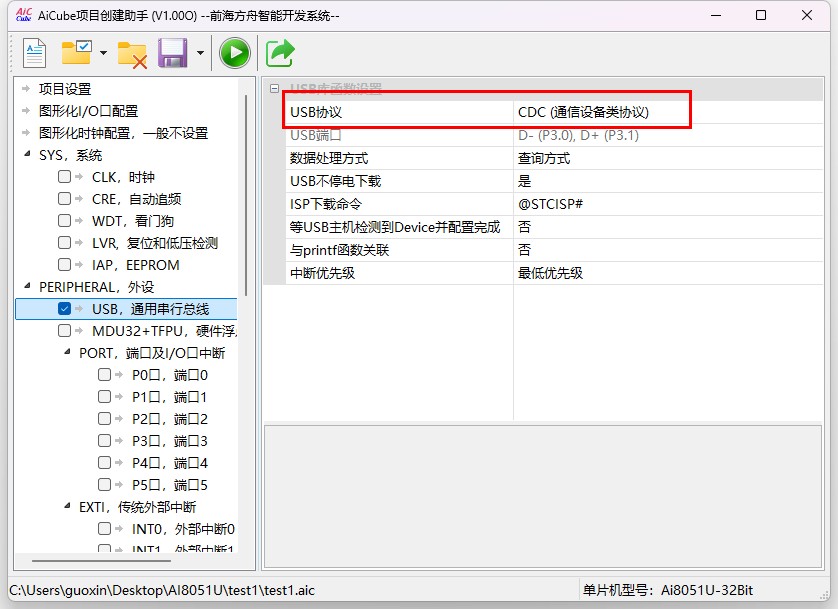The width and height of the screenshot is (838, 609).
Task: Change USB不停电下载 value 是
Action: [x=668, y=181]
